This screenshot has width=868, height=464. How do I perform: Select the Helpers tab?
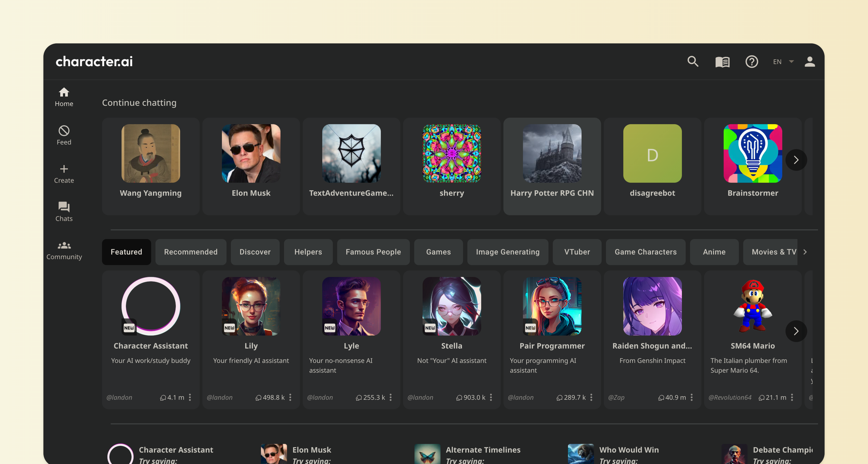[x=308, y=252]
